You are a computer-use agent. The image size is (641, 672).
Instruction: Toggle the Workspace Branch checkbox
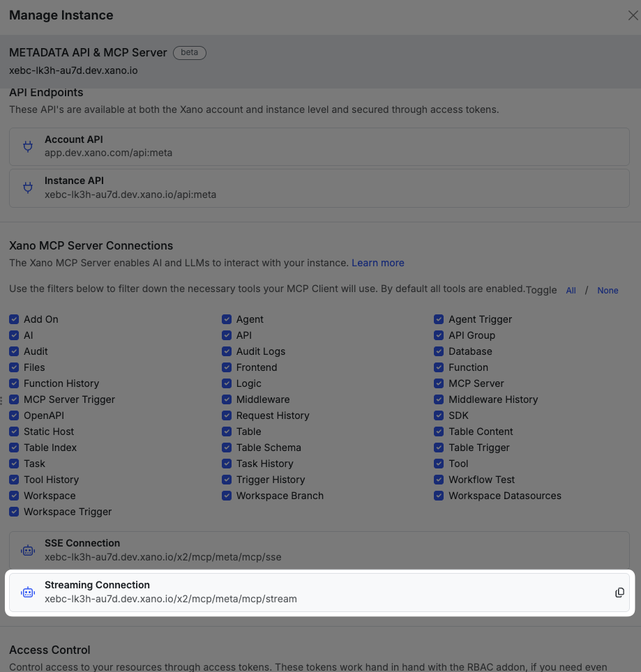[227, 496]
